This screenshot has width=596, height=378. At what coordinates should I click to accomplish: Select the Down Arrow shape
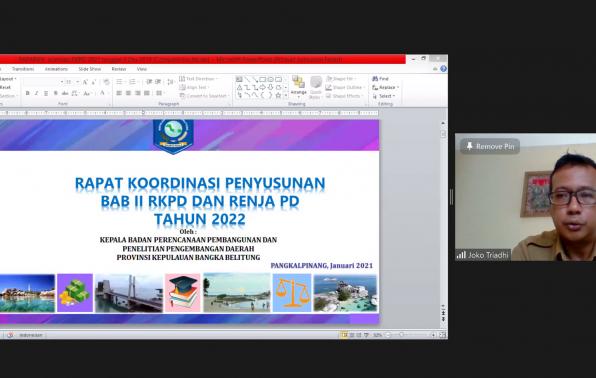point(271,87)
